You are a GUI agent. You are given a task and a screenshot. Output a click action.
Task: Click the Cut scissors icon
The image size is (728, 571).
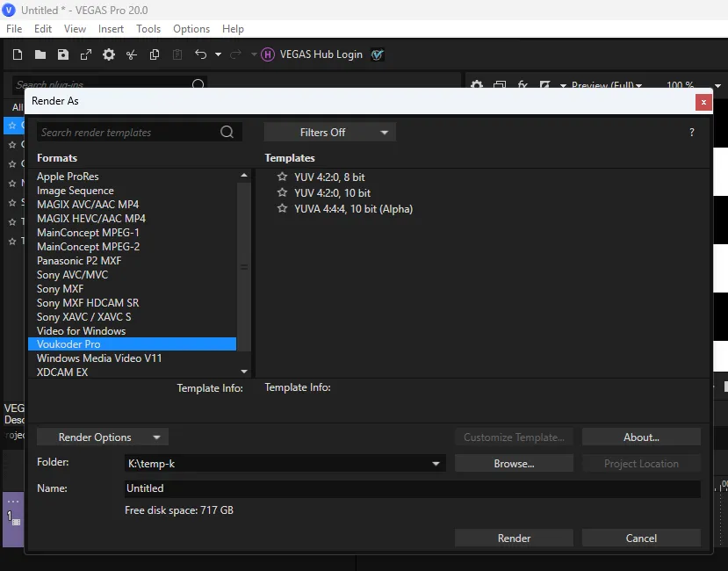click(132, 54)
